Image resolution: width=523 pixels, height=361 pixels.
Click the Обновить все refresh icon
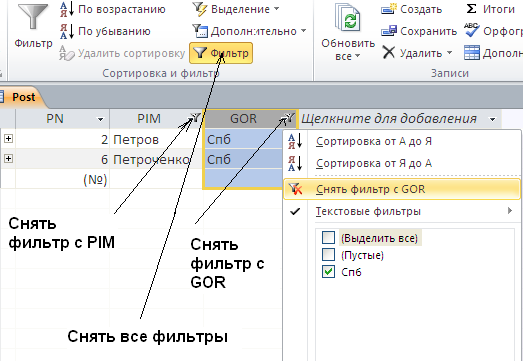[x=348, y=18]
